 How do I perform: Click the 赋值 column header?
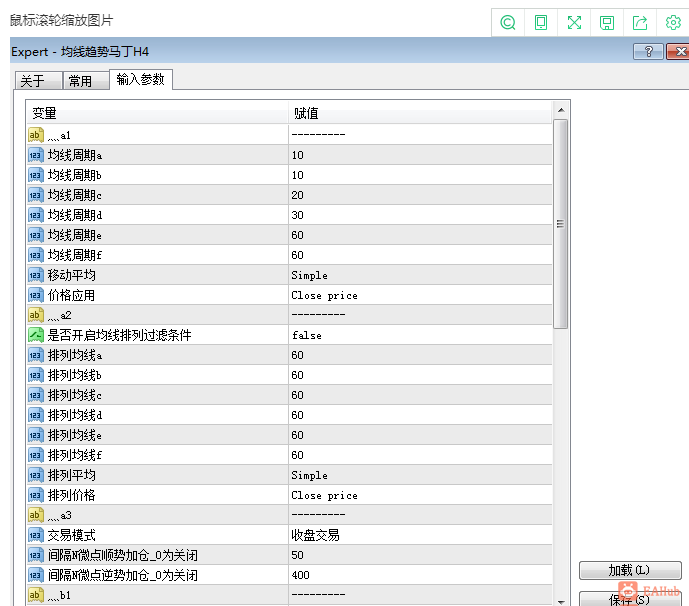420,113
